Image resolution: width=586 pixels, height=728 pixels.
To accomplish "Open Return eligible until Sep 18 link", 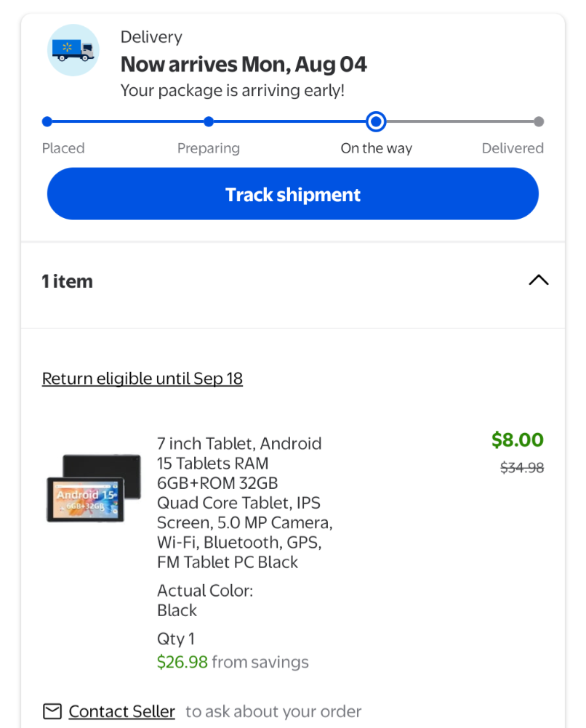I will point(143,379).
